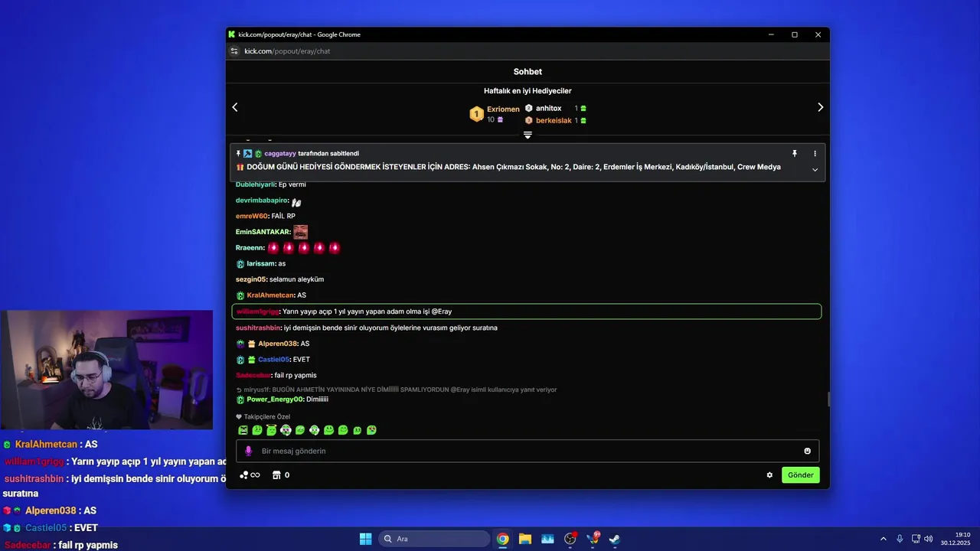Select the eighth follower emote
980x551 pixels.
(x=343, y=430)
